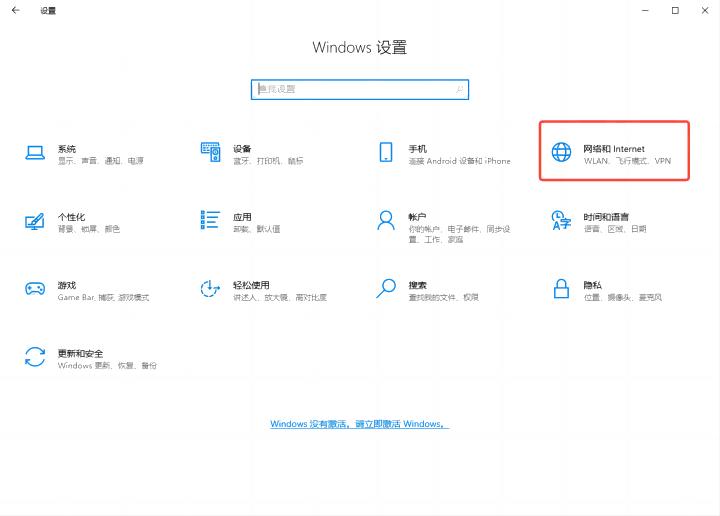Open the Accounts (帐户) person icon
The image size is (720, 516).
click(x=386, y=220)
